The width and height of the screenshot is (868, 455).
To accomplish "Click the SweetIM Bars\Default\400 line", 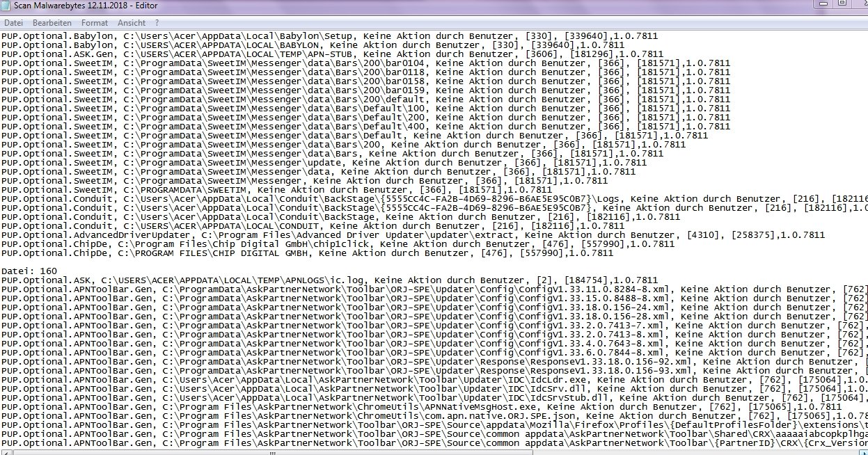I will (365, 126).
